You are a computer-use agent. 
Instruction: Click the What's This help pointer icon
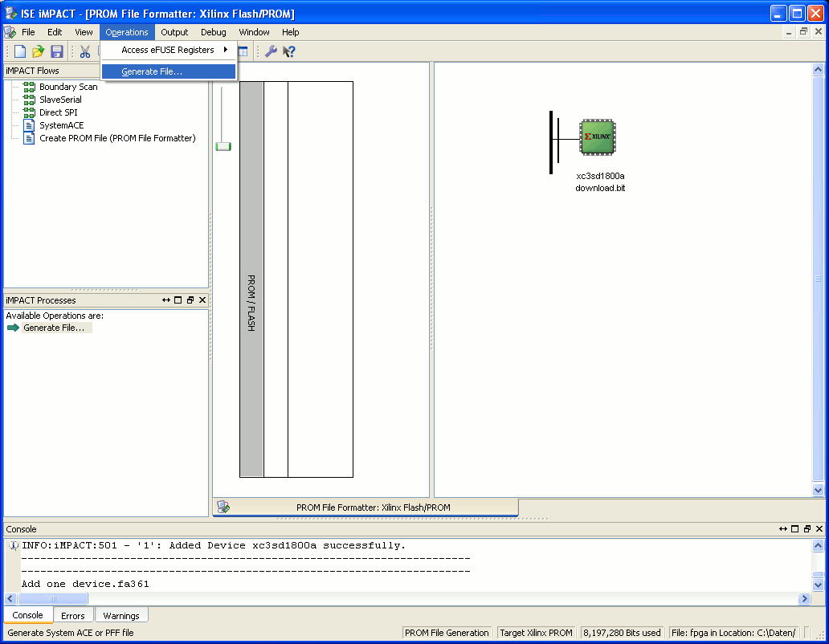(x=288, y=51)
